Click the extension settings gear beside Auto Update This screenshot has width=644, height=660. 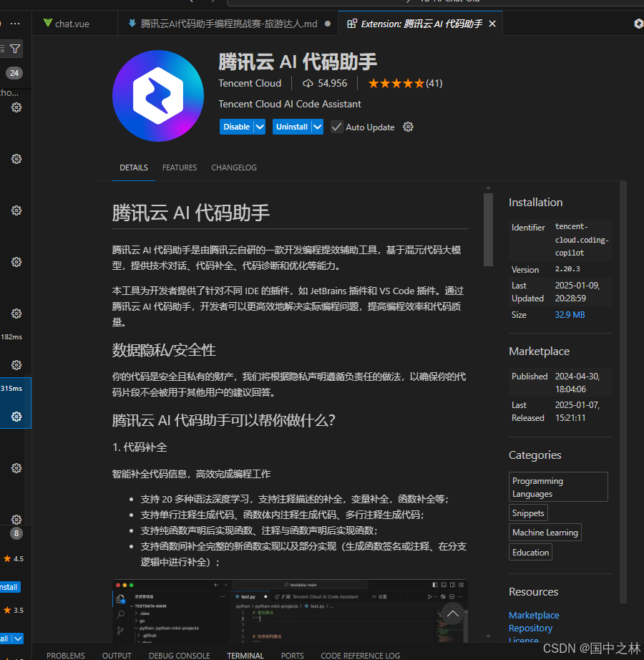point(408,127)
